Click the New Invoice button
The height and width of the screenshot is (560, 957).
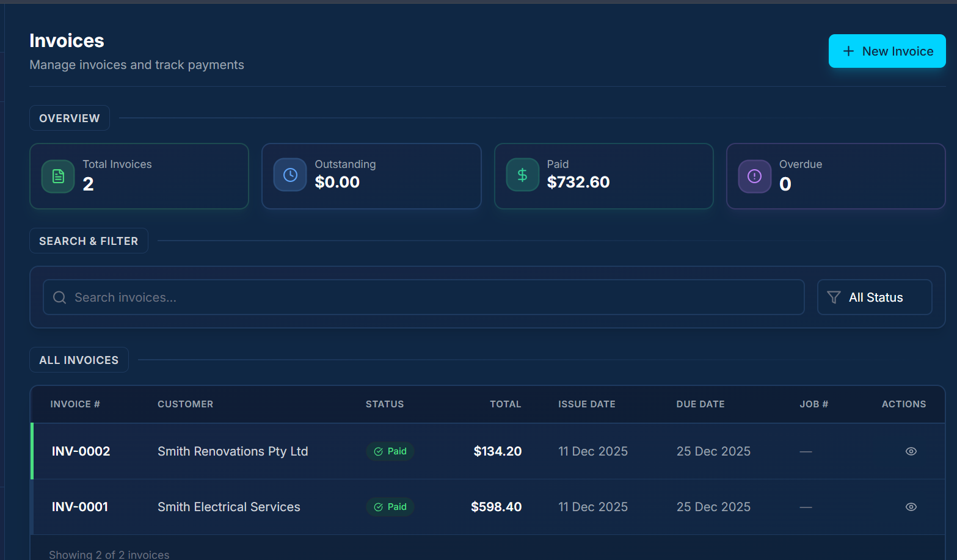coord(887,51)
